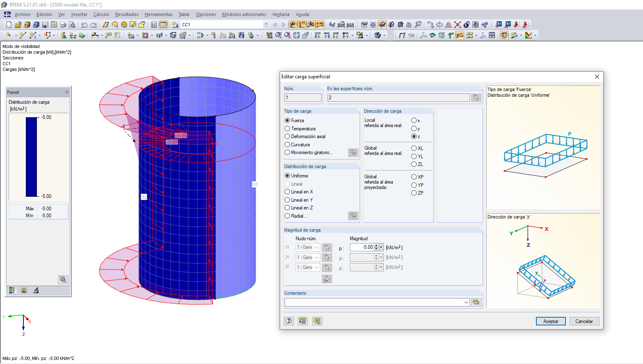Click the show axis X view icon
This screenshot has width=643, height=364.
click(x=317, y=35)
